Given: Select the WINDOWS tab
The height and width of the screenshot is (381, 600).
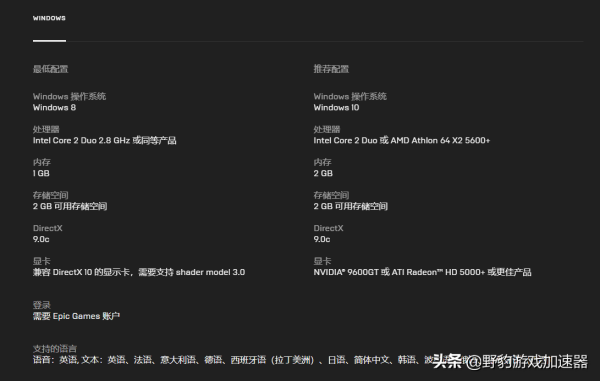Looking at the screenshot, I should [x=49, y=18].
